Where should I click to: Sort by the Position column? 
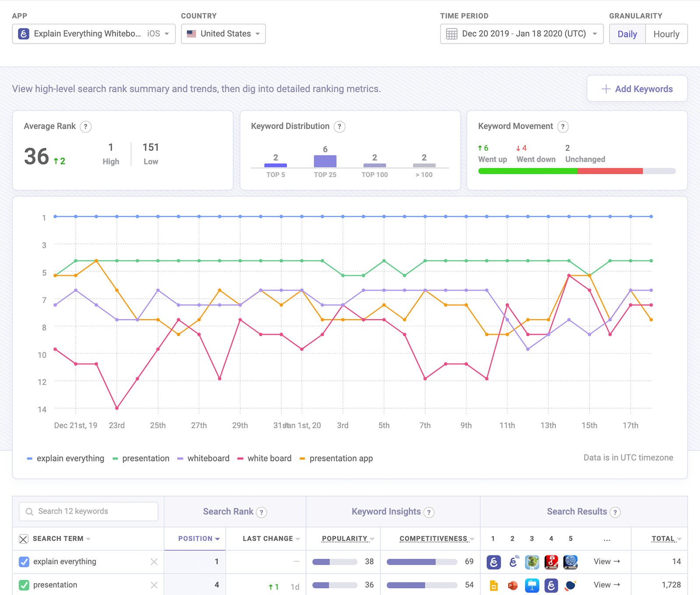199,539
